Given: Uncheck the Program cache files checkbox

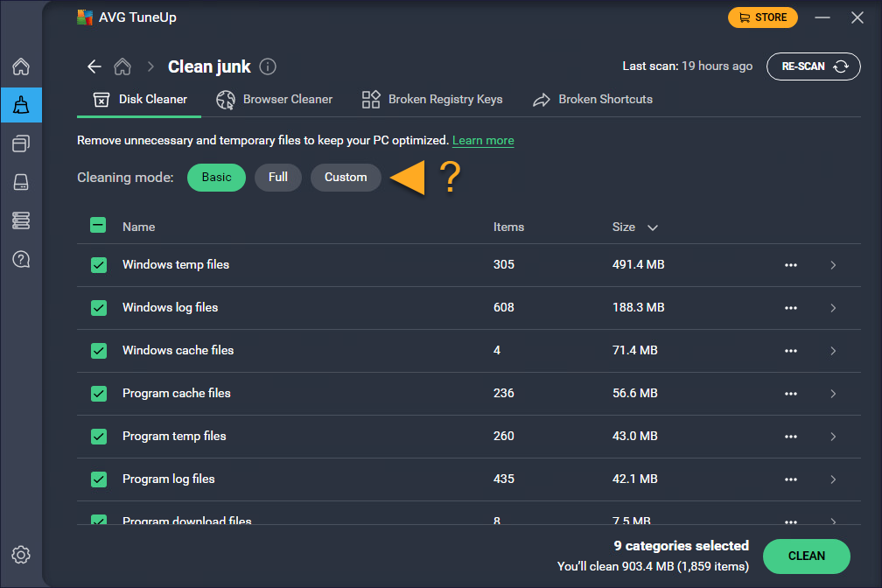Looking at the screenshot, I should 99,394.
